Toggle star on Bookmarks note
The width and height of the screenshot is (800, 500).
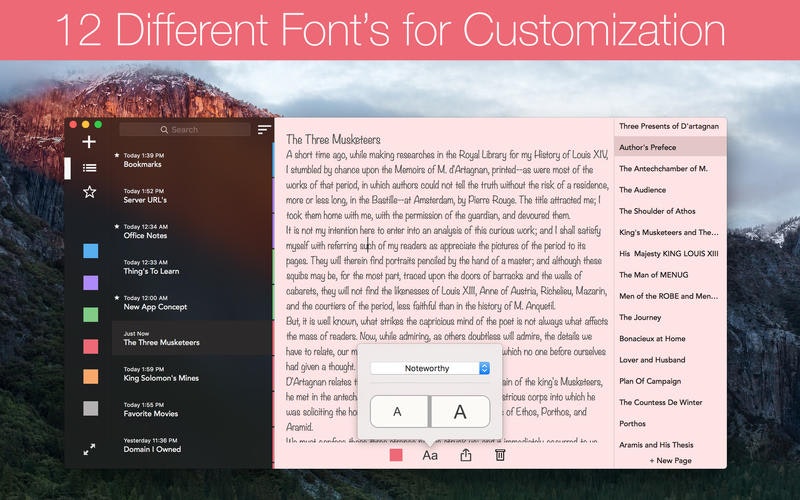click(117, 155)
